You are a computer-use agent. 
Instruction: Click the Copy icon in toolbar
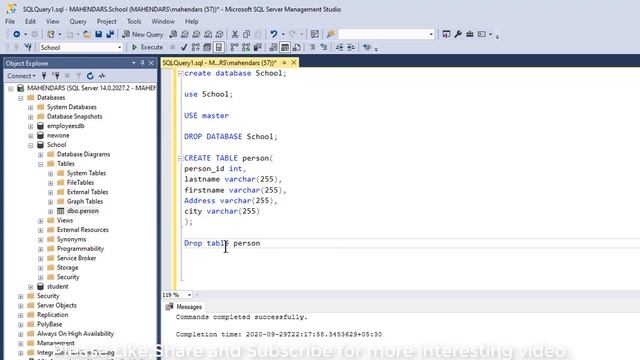pos(247,34)
